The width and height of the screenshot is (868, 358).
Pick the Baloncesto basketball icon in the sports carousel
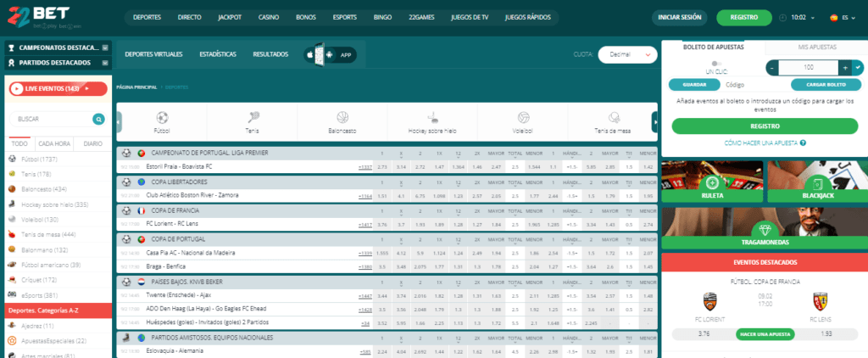[342, 117]
